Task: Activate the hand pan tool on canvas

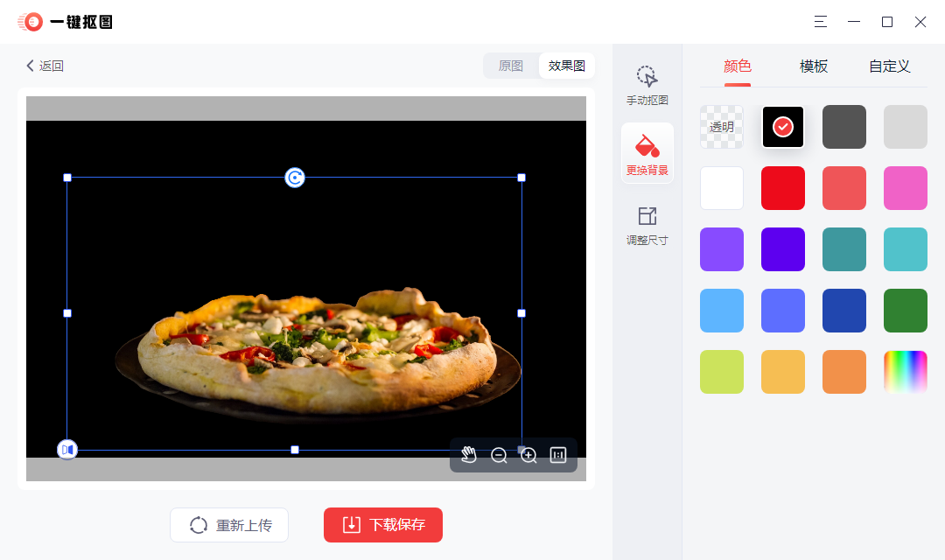Action: [469, 454]
